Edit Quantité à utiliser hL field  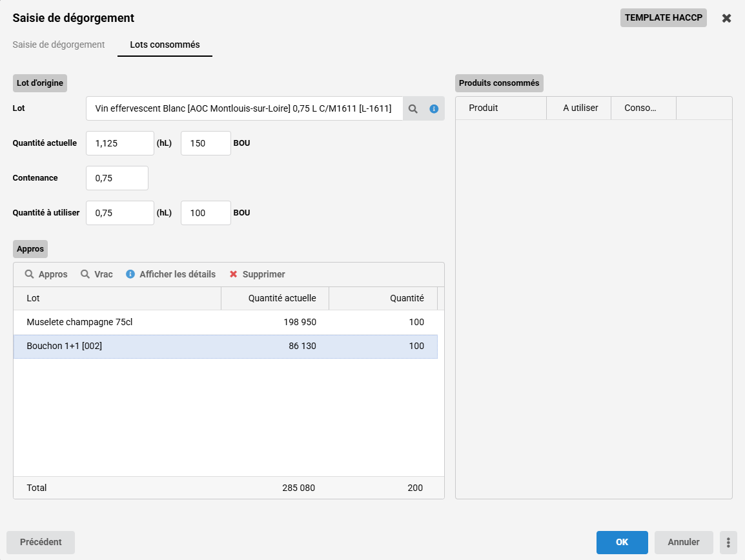pyautogui.click(x=119, y=213)
